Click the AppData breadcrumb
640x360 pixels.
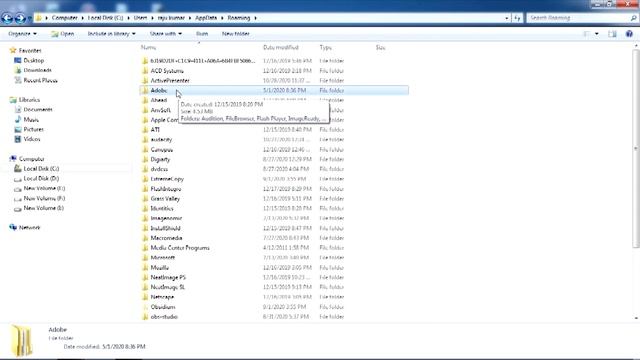[206, 18]
